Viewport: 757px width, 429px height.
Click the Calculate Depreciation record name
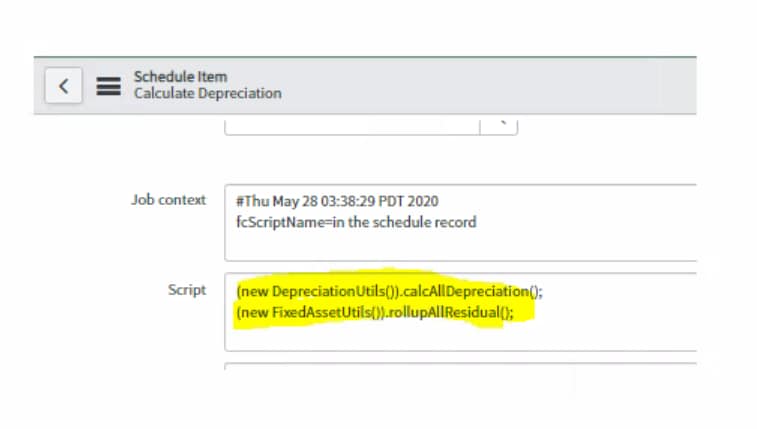[208, 93]
